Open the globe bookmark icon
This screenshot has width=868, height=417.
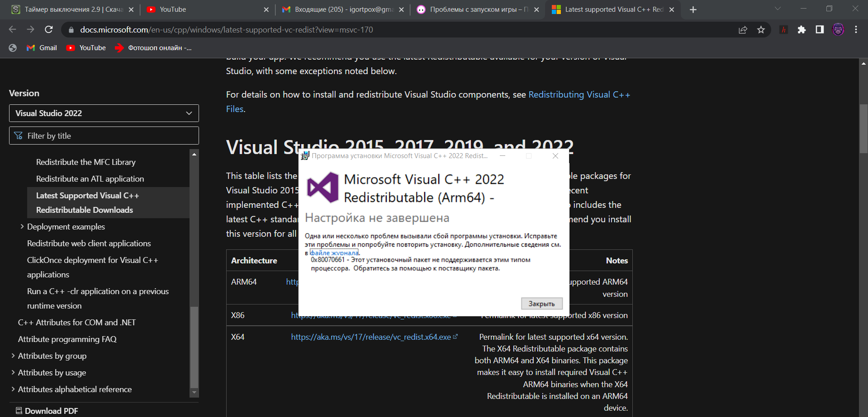13,48
